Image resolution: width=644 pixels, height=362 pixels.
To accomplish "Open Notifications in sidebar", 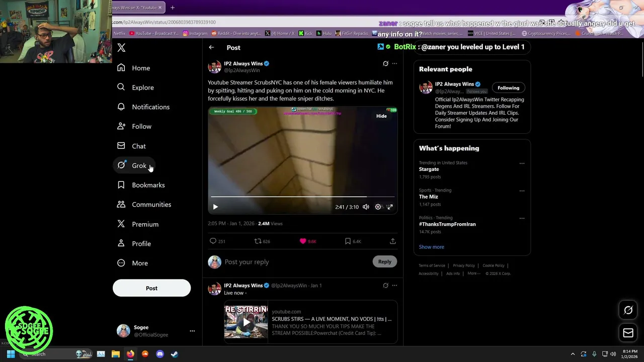I will (x=143, y=107).
